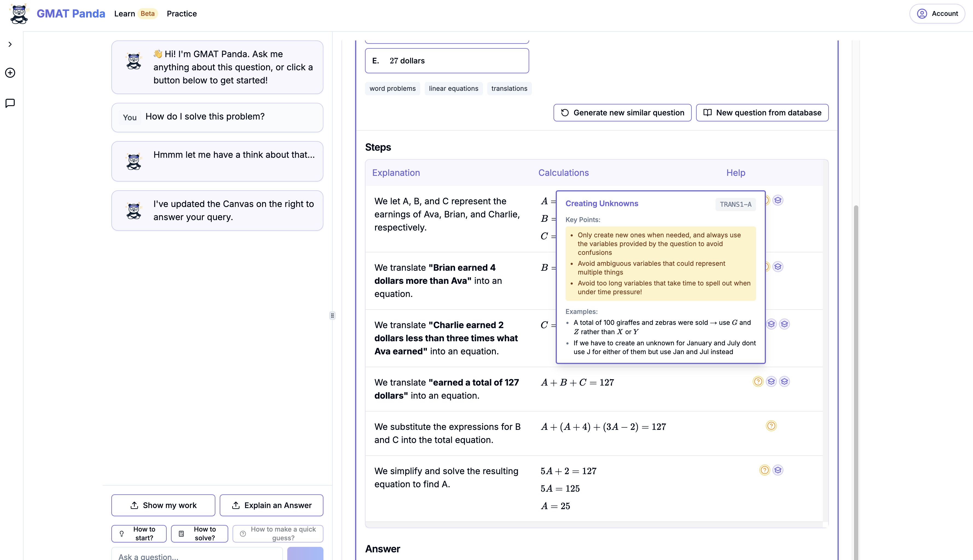Click the new chat plus icon
Viewport: 973px width, 560px height.
point(10,73)
